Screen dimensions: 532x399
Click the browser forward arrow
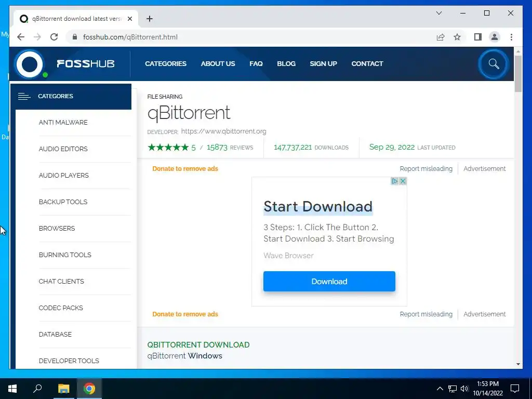tap(37, 37)
